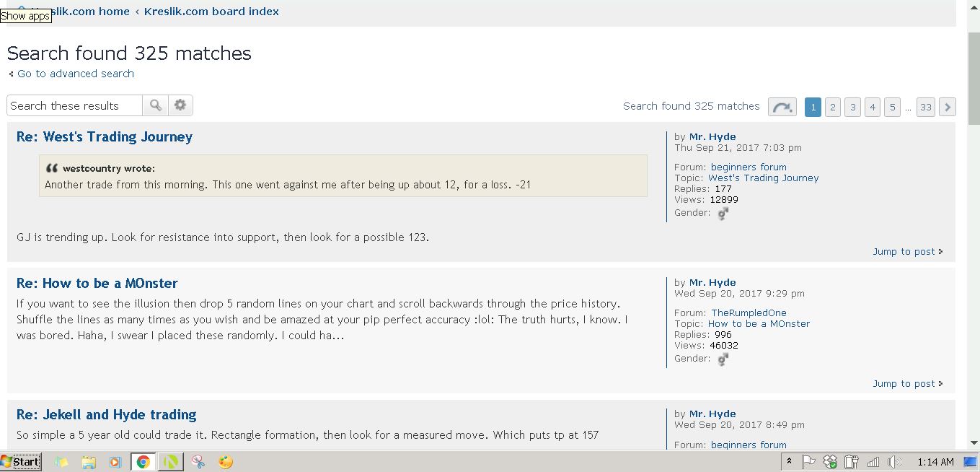Open the Snipping Tool taskbar icon
The width and height of the screenshot is (980, 472).
(x=198, y=462)
